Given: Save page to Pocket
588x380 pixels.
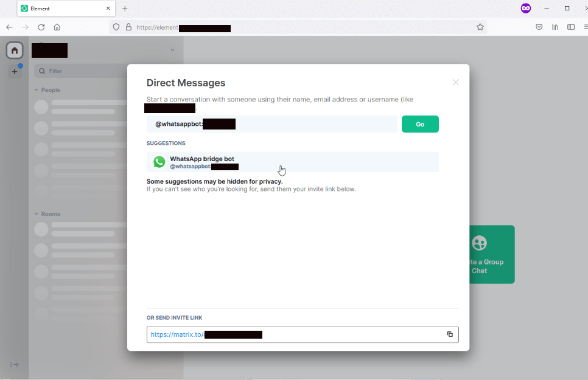Looking at the screenshot, I should tap(539, 27).
